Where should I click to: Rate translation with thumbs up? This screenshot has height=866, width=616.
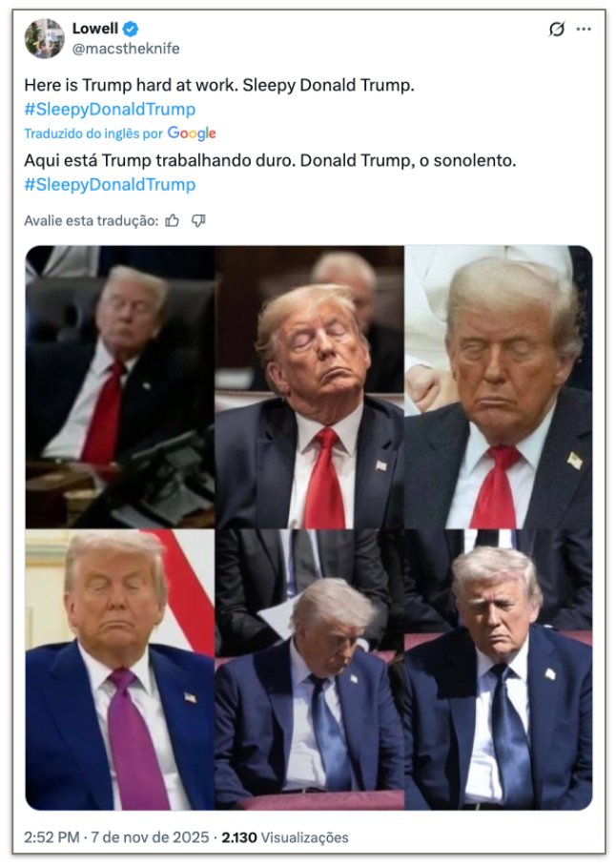[x=173, y=221]
